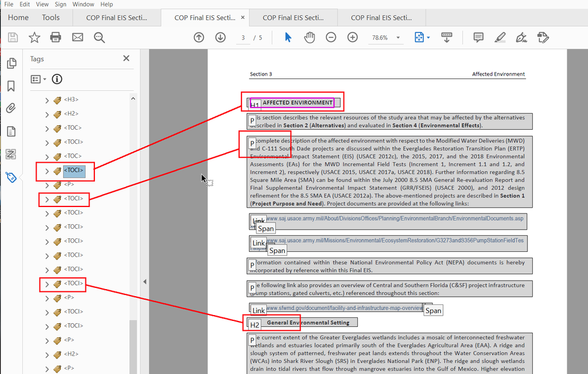Click the tags tree scrollbar thumb
Screen dimensions: 588x374
tap(133, 346)
